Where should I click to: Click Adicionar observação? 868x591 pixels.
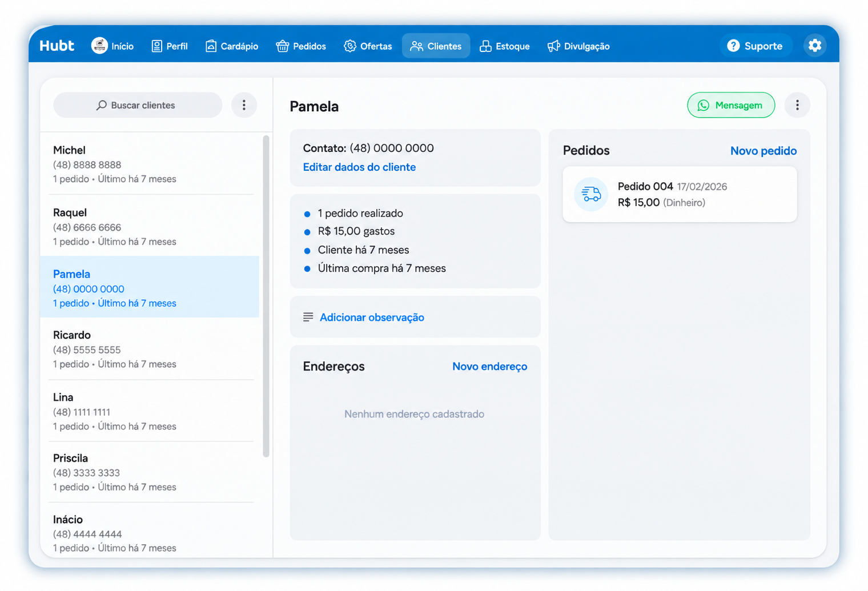click(x=372, y=317)
